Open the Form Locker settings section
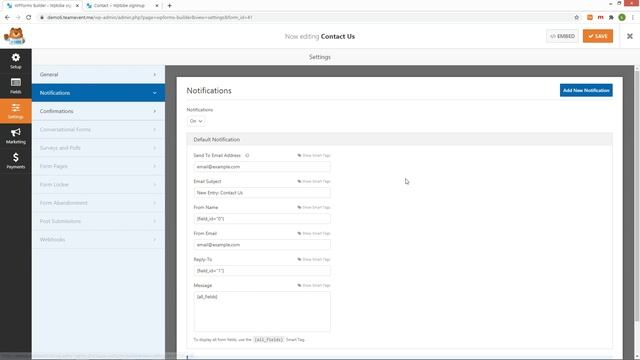The image size is (640, 360). (98, 184)
